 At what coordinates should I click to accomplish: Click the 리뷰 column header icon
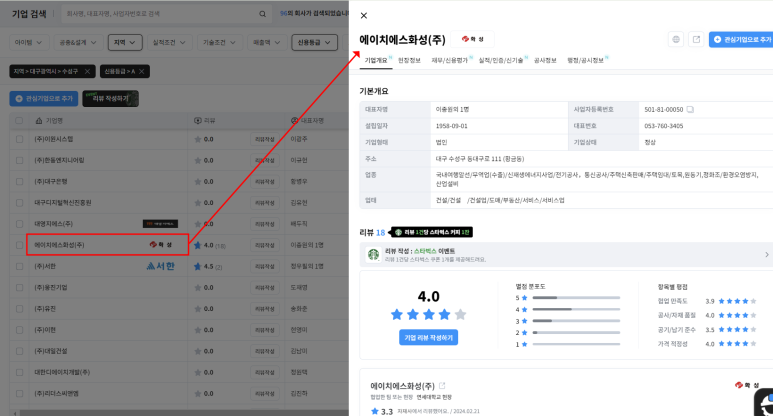pyautogui.click(x=198, y=120)
